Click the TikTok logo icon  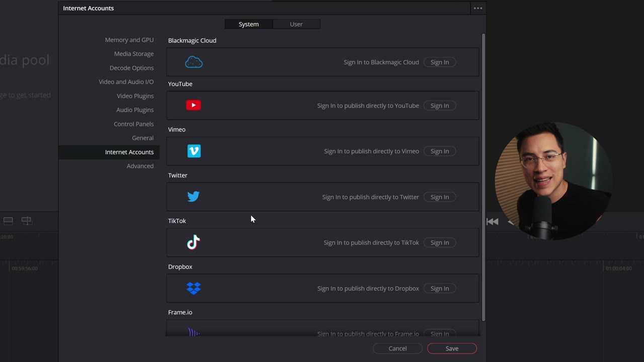[x=193, y=242]
